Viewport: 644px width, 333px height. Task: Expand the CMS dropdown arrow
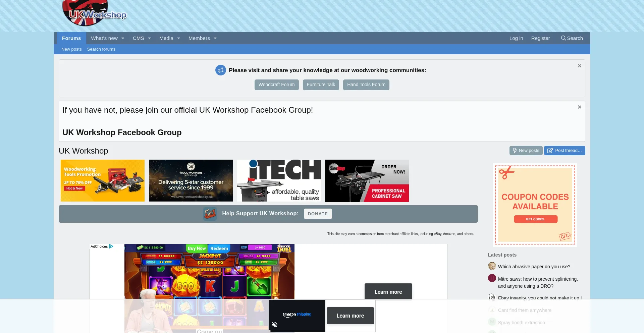click(149, 38)
